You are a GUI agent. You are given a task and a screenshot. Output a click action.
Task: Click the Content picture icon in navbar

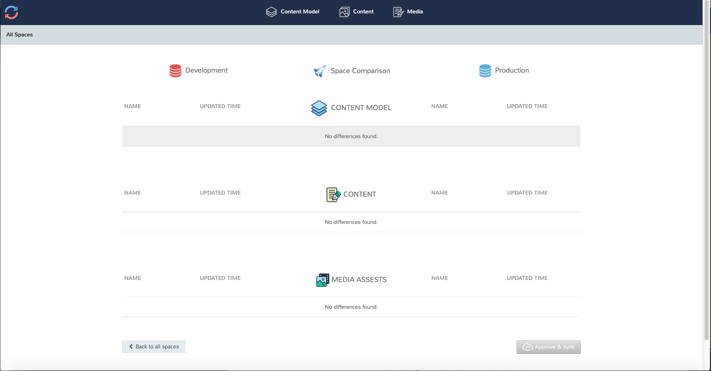344,12
